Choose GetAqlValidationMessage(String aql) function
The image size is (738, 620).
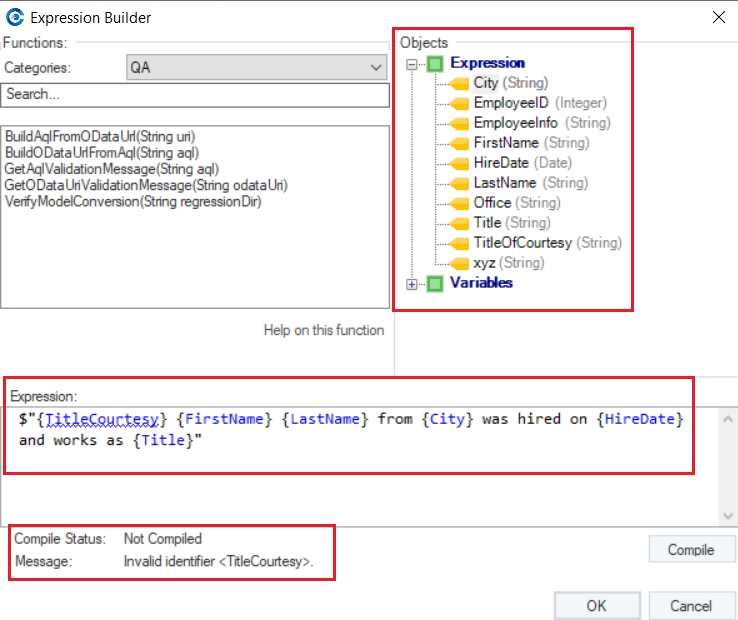pos(112,169)
